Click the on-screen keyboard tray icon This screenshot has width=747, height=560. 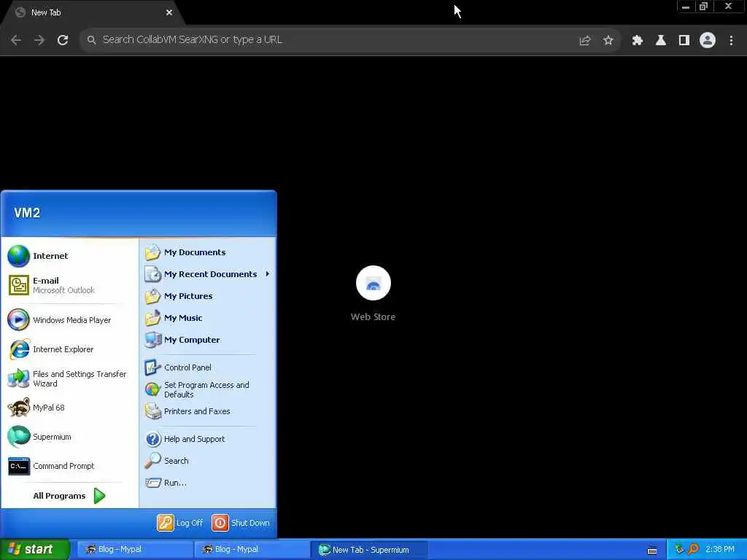pos(652,551)
